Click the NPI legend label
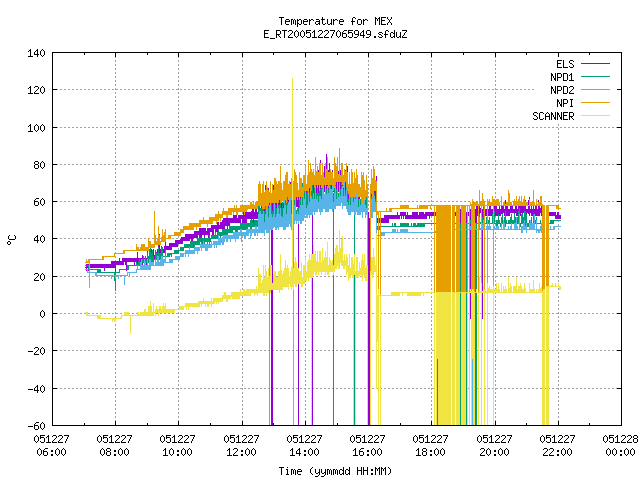The image size is (640, 480). point(565,103)
